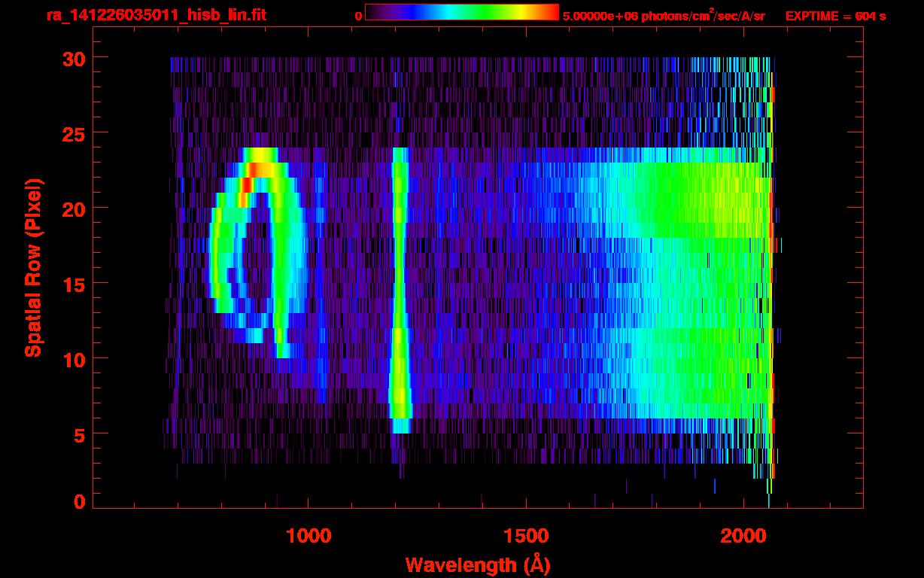
Task: Click the 5.00000e+06 photons units label
Action: tap(664, 15)
